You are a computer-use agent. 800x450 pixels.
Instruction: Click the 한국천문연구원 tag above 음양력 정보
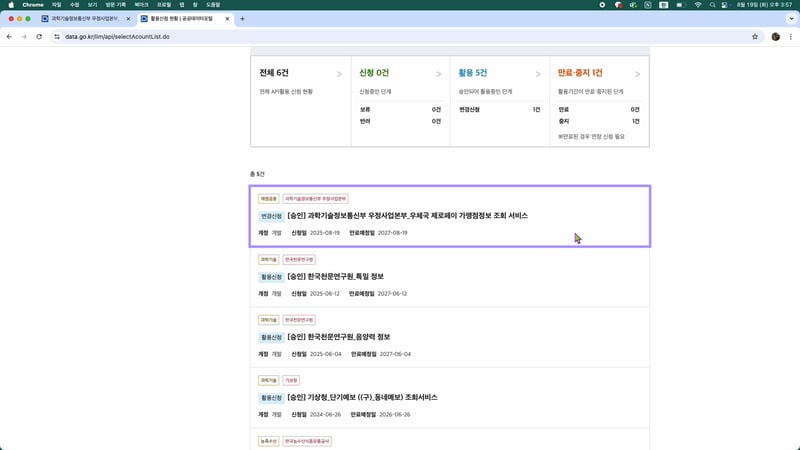pos(299,320)
